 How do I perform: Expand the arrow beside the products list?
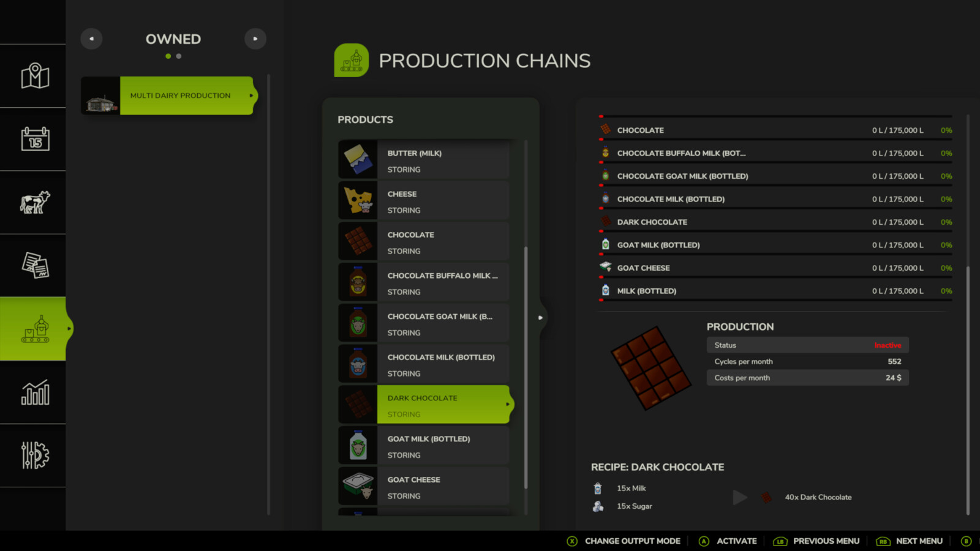point(540,318)
